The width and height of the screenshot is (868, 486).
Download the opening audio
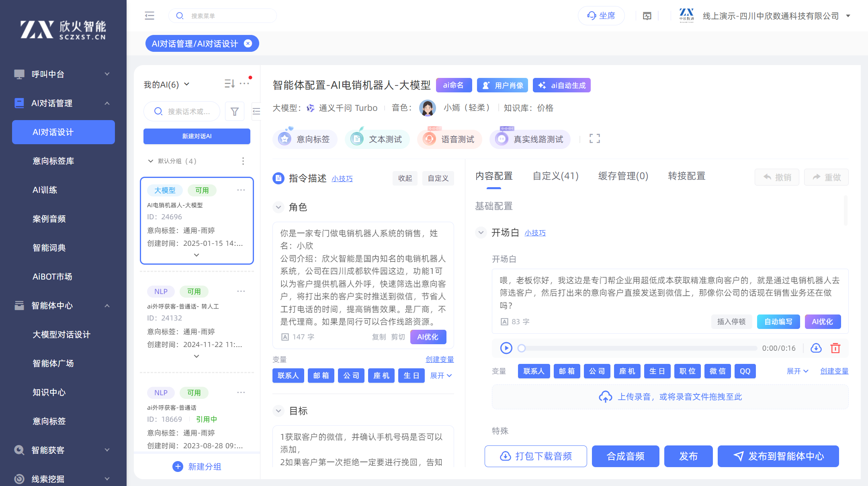816,348
